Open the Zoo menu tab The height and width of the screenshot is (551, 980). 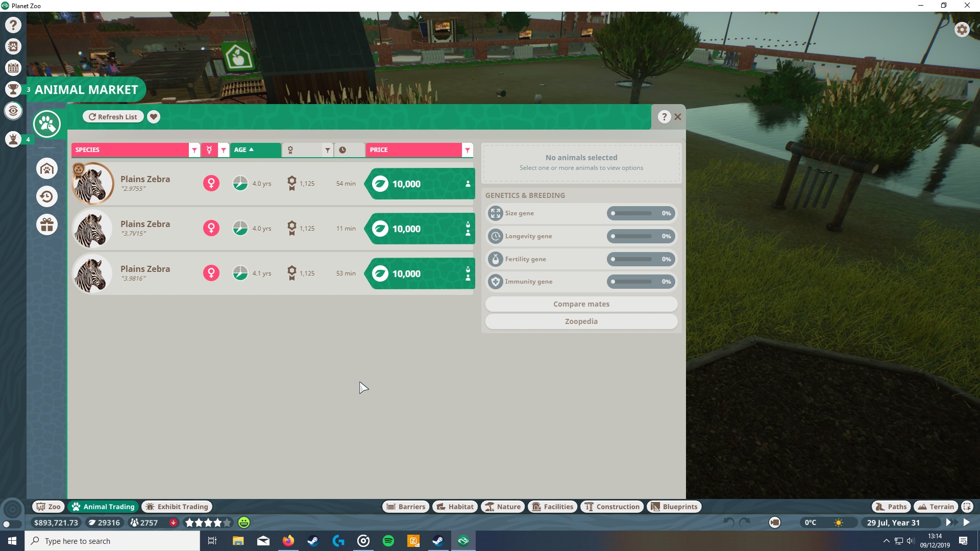48,507
